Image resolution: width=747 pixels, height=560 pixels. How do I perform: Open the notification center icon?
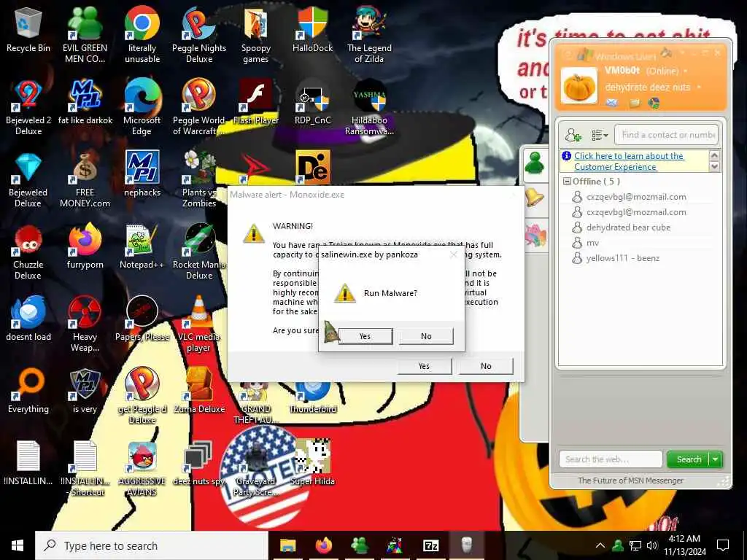pyautogui.click(x=723, y=545)
